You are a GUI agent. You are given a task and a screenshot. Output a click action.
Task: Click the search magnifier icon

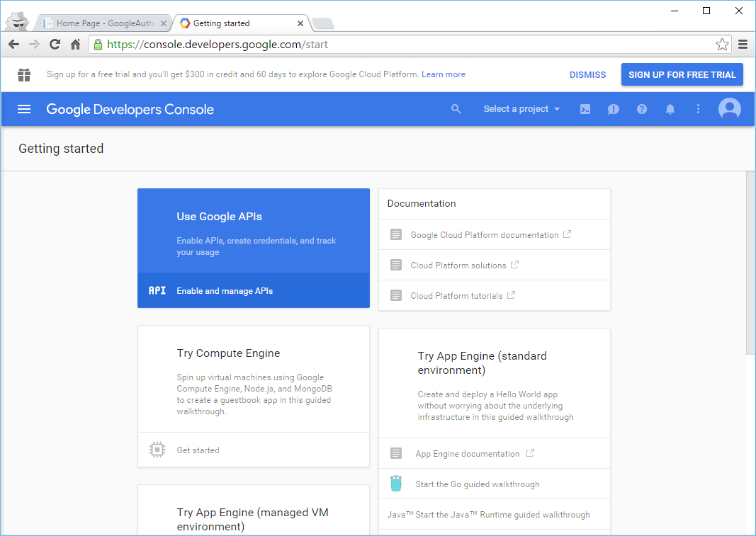pyautogui.click(x=456, y=109)
